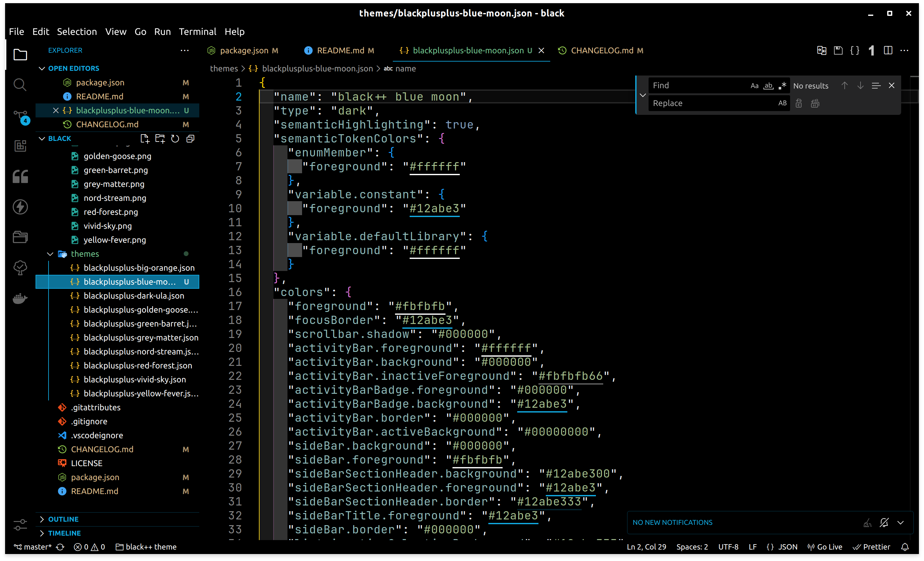Switch to package.json tab
Image resolution: width=924 pixels, height=561 pixels.
(x=243, y=50)
